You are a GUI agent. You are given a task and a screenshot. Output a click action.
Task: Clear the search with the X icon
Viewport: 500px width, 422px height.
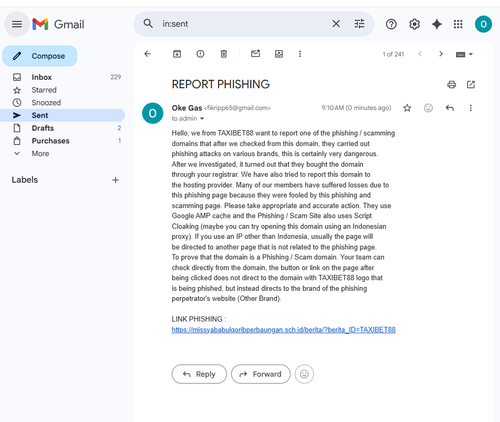coord(336,24)
